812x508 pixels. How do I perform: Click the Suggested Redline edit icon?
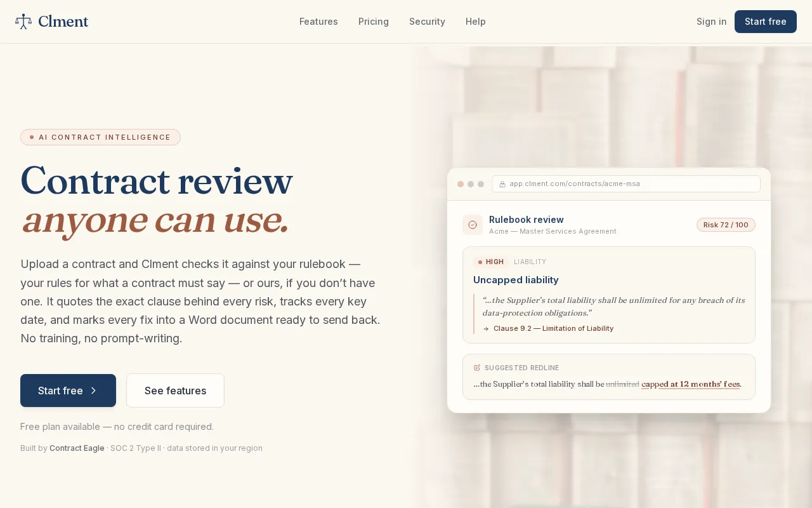(x=477, y=368)
